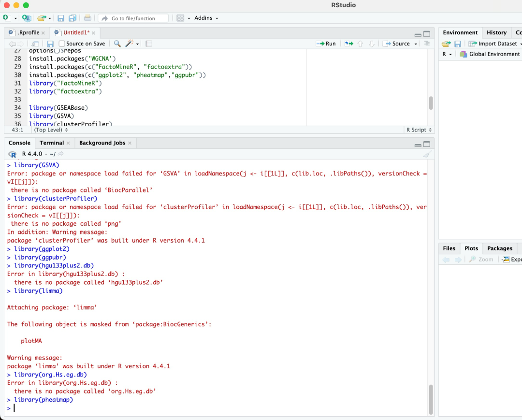
Task: Open the Packages tab
Action: tap(499, 248)
